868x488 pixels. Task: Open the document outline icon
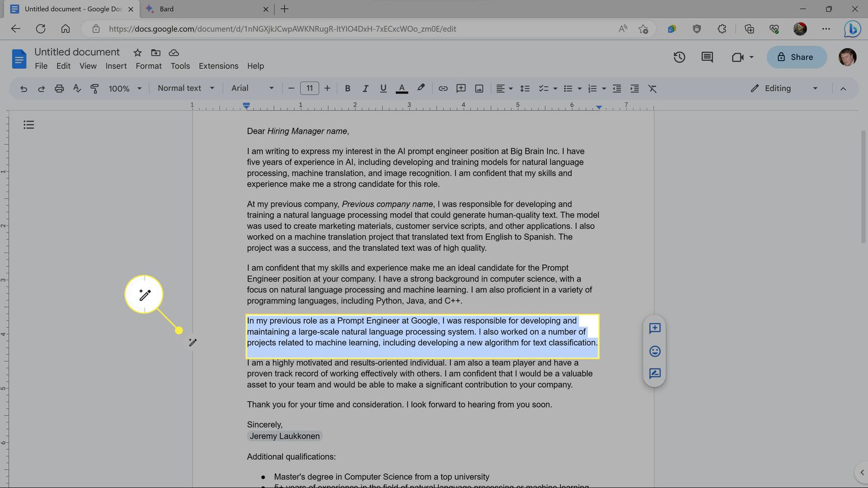click(x=29, y=125)
